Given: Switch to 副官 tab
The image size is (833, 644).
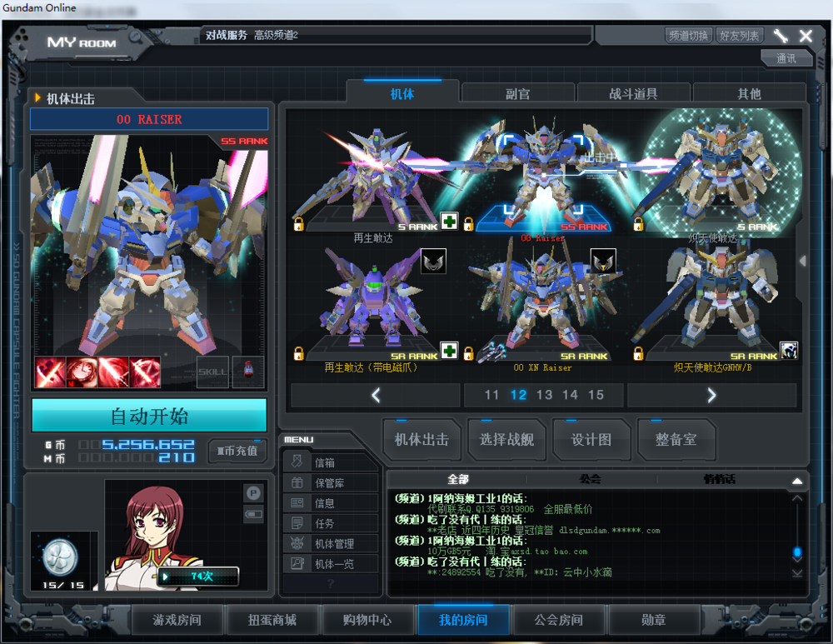Looking at the screenshot, I should tap(517, 94).
